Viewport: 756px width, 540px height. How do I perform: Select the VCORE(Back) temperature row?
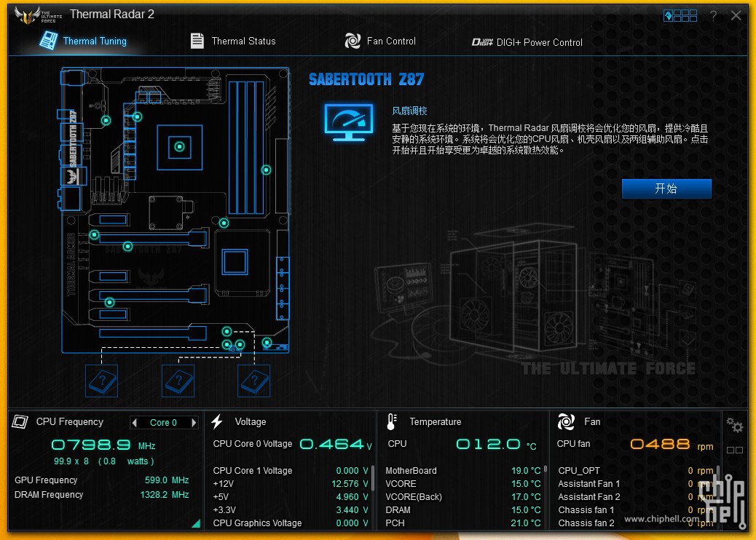point(463,496)
